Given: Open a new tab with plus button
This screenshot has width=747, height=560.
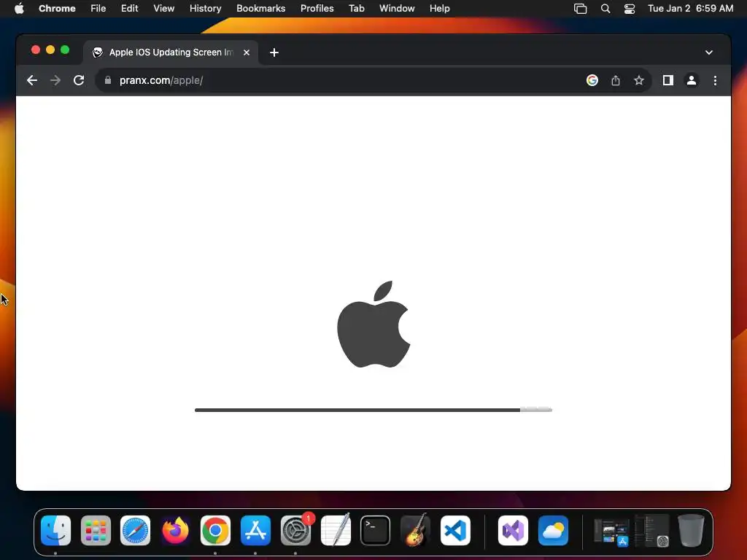Looking at the screenshot, I should coord(274,52).
